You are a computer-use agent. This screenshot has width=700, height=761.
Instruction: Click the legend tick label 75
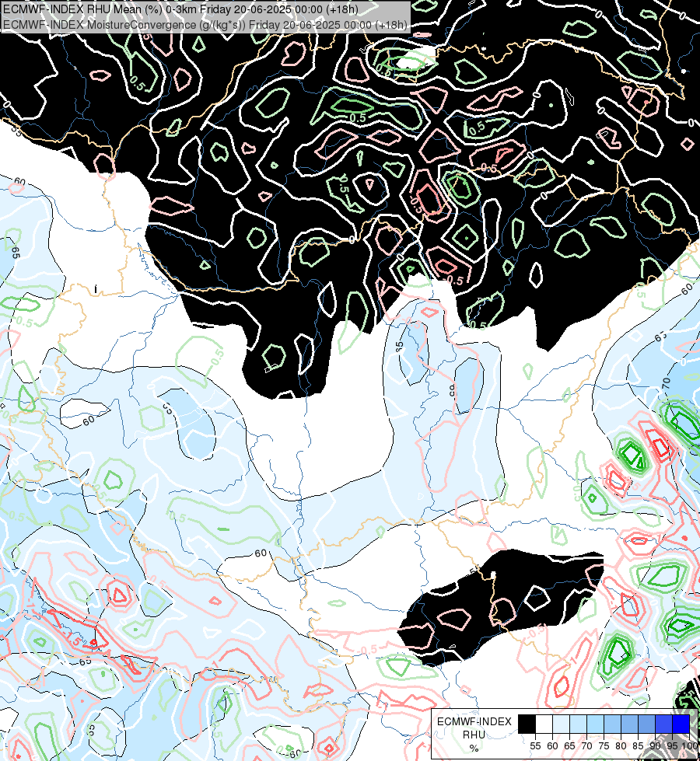click(604, 746)
